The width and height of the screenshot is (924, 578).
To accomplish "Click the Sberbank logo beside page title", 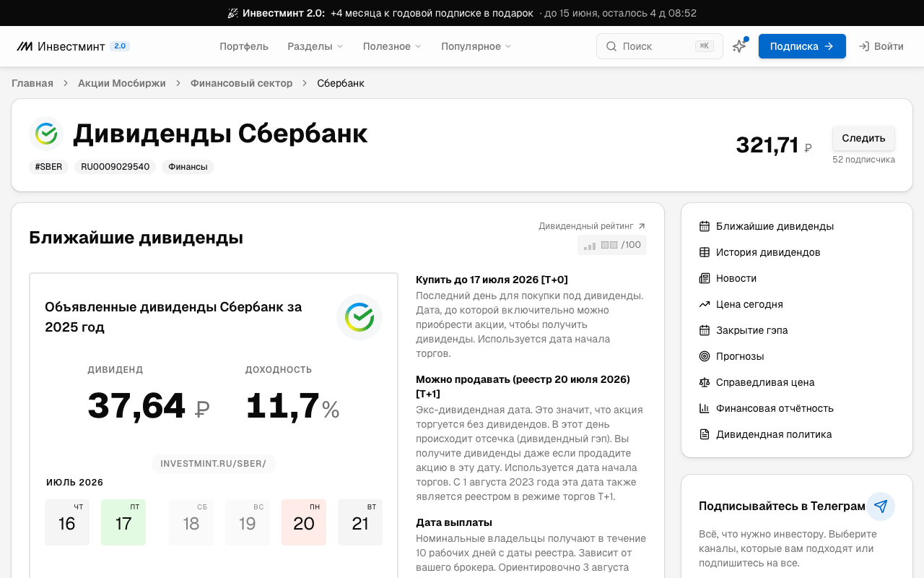I will tap(46, 134).
